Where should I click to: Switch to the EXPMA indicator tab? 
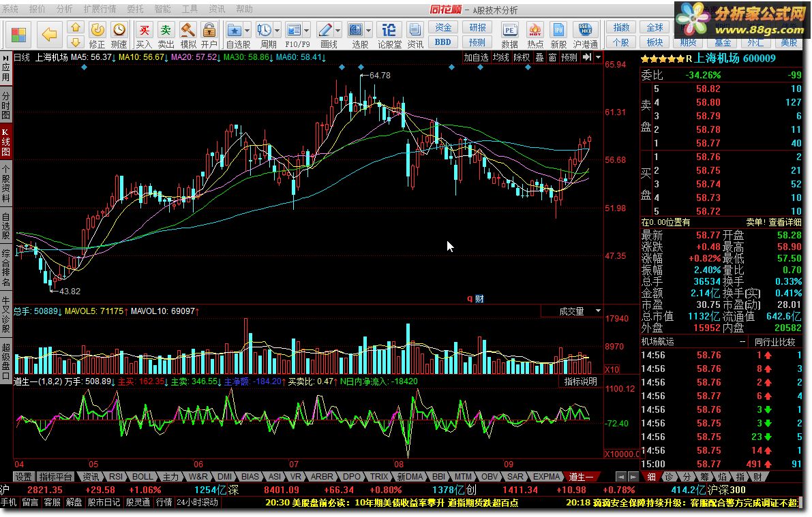(x=546, y=477)
